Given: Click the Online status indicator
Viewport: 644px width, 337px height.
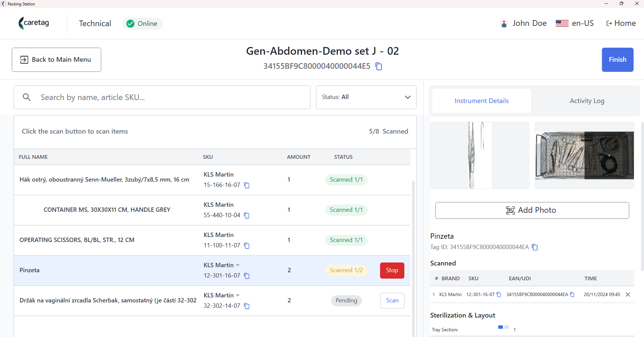Looking at the screenshot, I should (143, 23).
